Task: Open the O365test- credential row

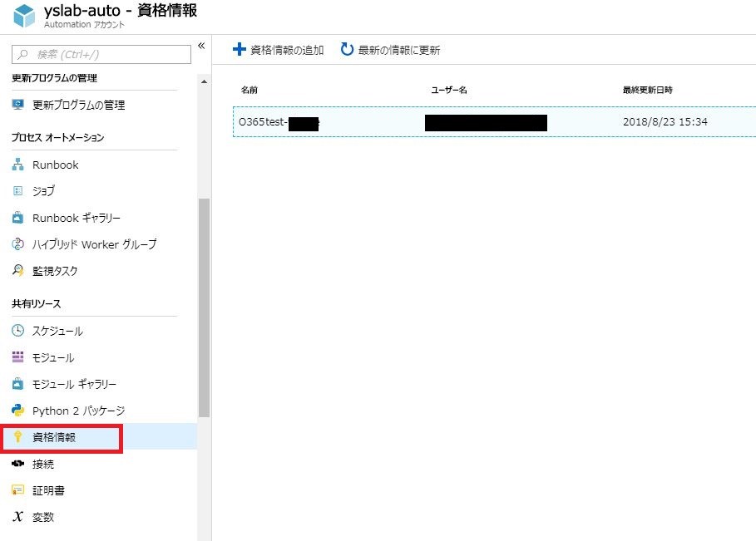Action: point(494,122)
